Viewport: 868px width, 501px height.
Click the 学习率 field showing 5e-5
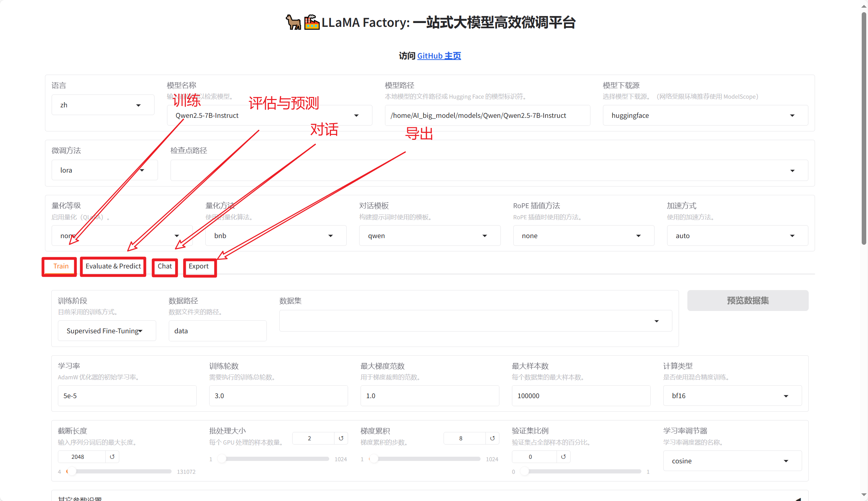click(127, 396)
